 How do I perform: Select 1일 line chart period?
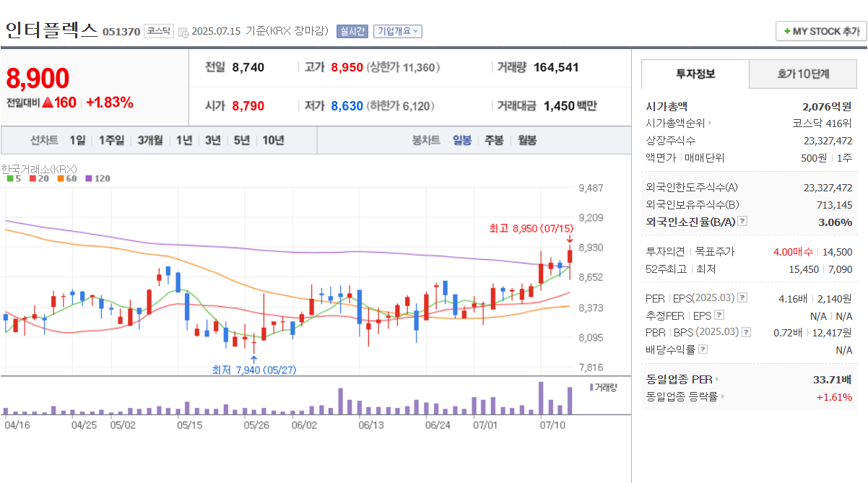coord(77,140)
